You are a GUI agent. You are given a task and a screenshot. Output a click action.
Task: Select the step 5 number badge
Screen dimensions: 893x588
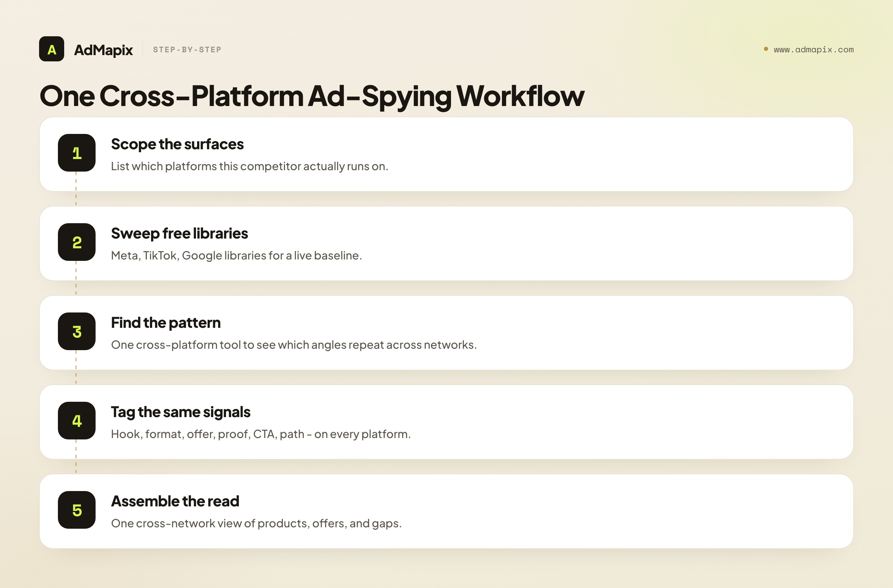click(76, 510)
